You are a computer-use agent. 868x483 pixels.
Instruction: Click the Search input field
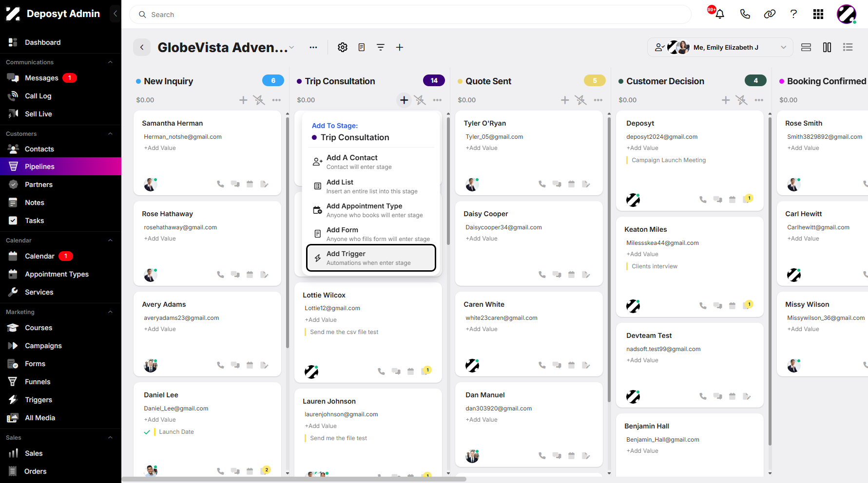(410, 15)
